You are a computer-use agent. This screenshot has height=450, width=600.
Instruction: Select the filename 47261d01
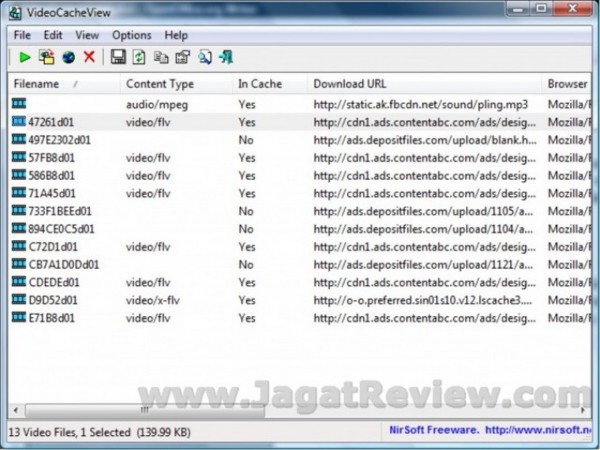[51, 122]
